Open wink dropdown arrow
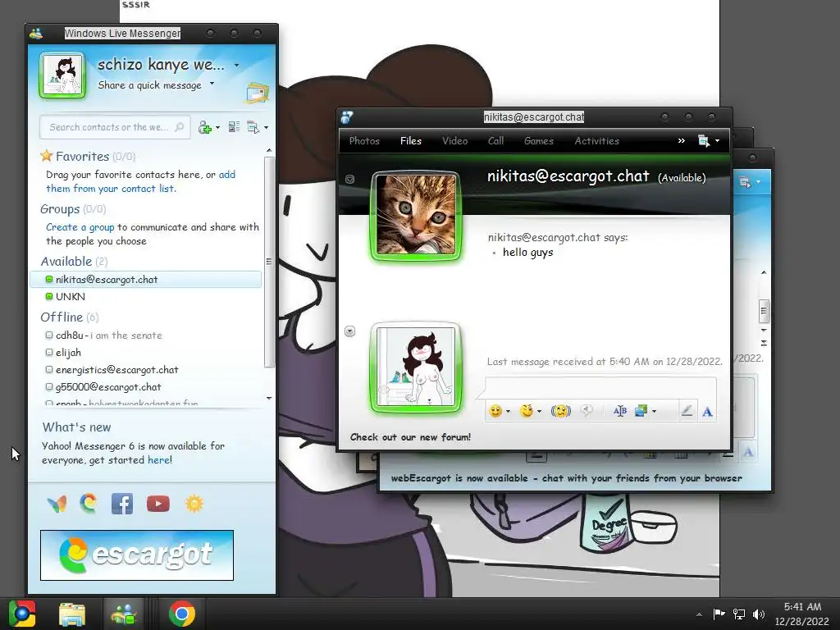 pos(539,412)
